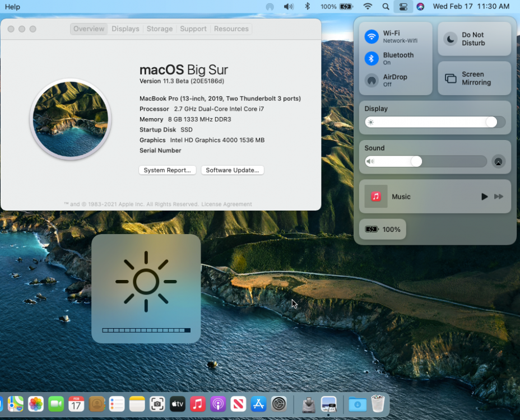
Task: Open volume menu bar icon
Action: tap(289, 7)
